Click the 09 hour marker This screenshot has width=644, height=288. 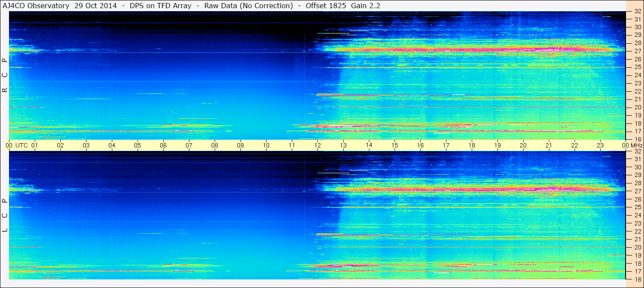(x=240, y=145)
